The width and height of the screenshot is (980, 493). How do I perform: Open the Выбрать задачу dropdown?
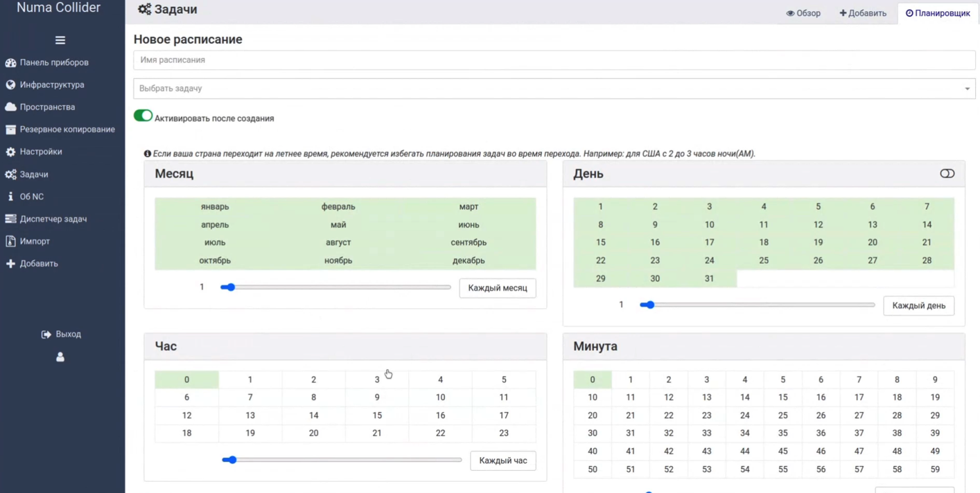(x=554, y=89)
